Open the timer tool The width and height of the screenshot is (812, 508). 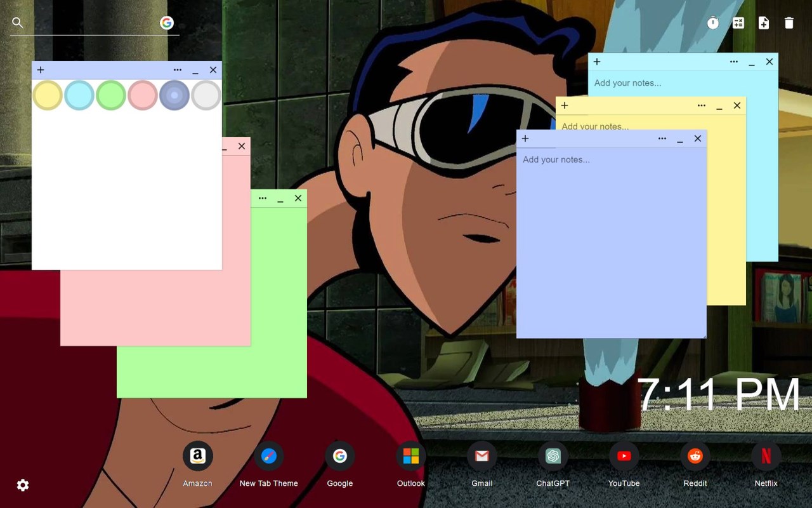(x=713, y=23)
